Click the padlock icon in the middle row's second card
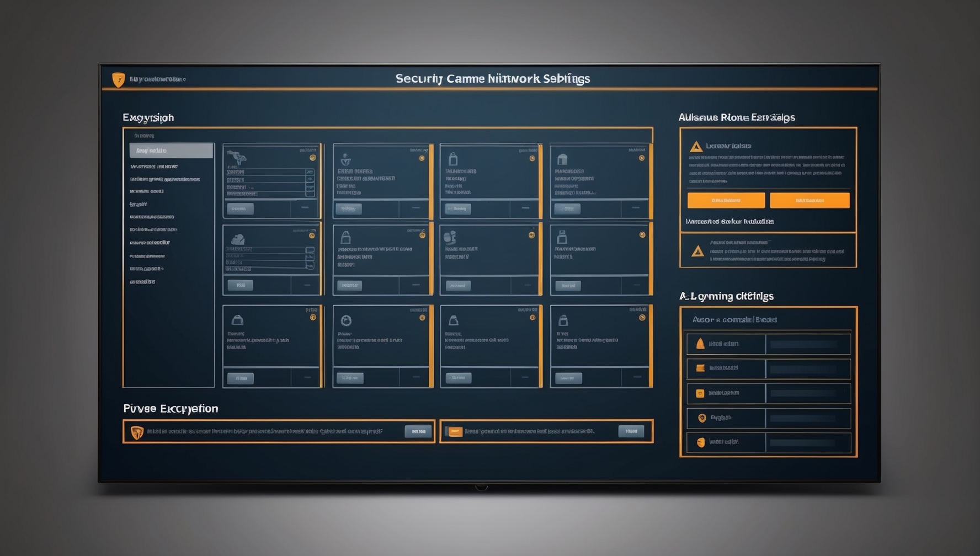The image size is (980, 556). click(345, 237)
